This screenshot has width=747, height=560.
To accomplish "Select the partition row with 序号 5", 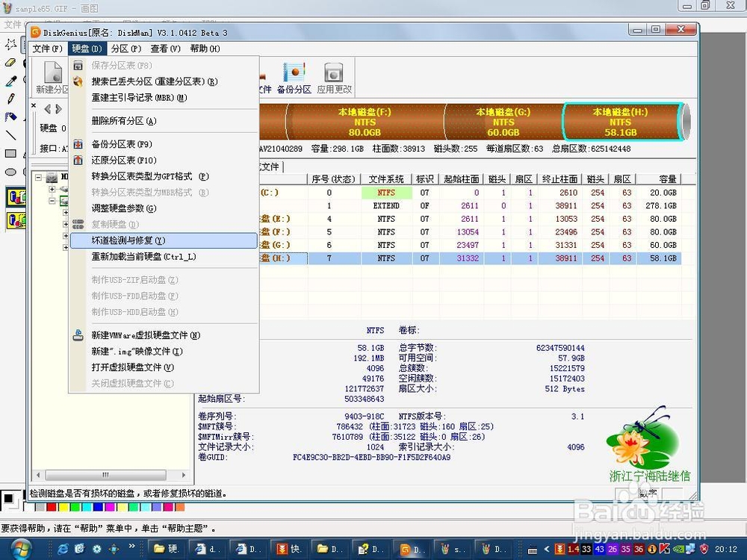I will click(470, 232).
